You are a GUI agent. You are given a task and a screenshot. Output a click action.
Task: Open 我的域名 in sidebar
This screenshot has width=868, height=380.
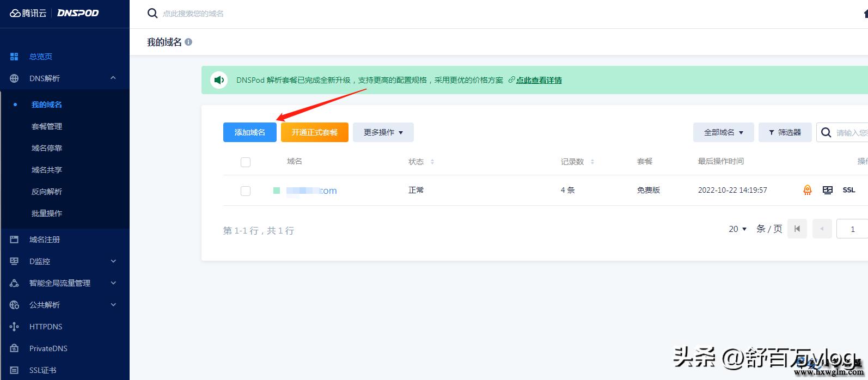coord(47,105)
